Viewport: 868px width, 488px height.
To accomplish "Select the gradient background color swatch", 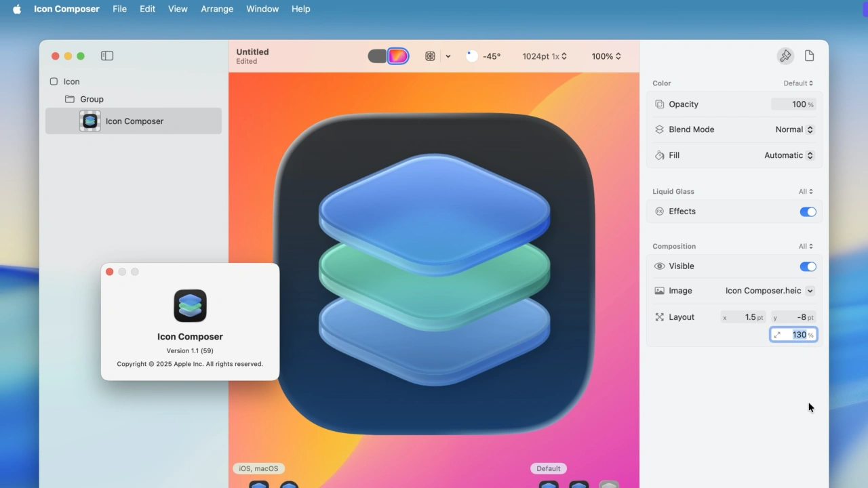I will (x=398, y=56).
